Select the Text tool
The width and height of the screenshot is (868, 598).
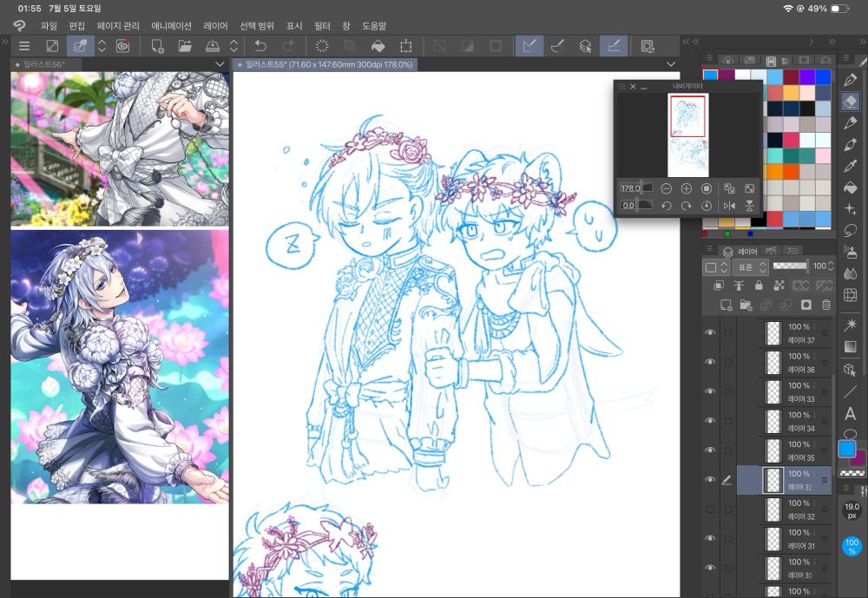[851, 414]
